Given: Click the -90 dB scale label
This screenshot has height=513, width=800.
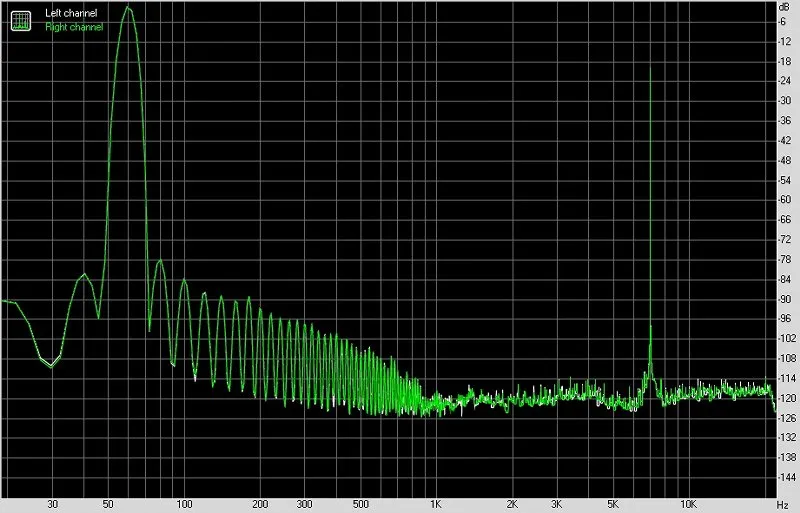Looking at the screenshot, I should tap(785, 300).
